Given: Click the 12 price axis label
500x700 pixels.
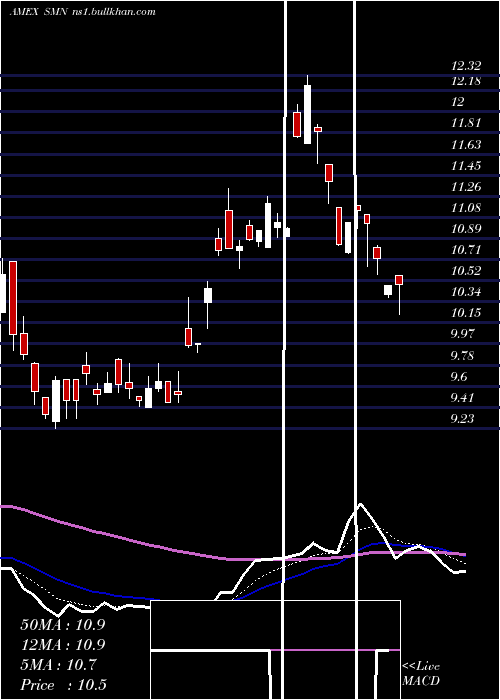Looking at the screenshot, I should pos(458,102).
